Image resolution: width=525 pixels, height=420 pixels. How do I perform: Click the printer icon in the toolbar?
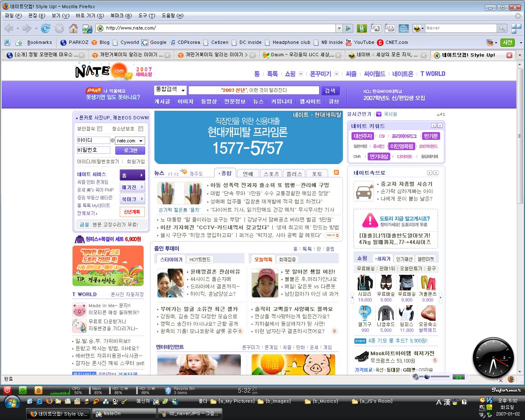pos(390,28)
